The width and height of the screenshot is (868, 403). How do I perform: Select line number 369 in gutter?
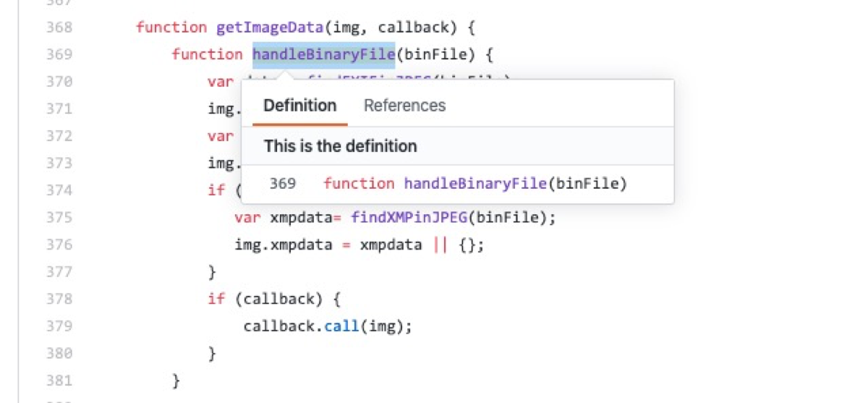pos(59,54)
